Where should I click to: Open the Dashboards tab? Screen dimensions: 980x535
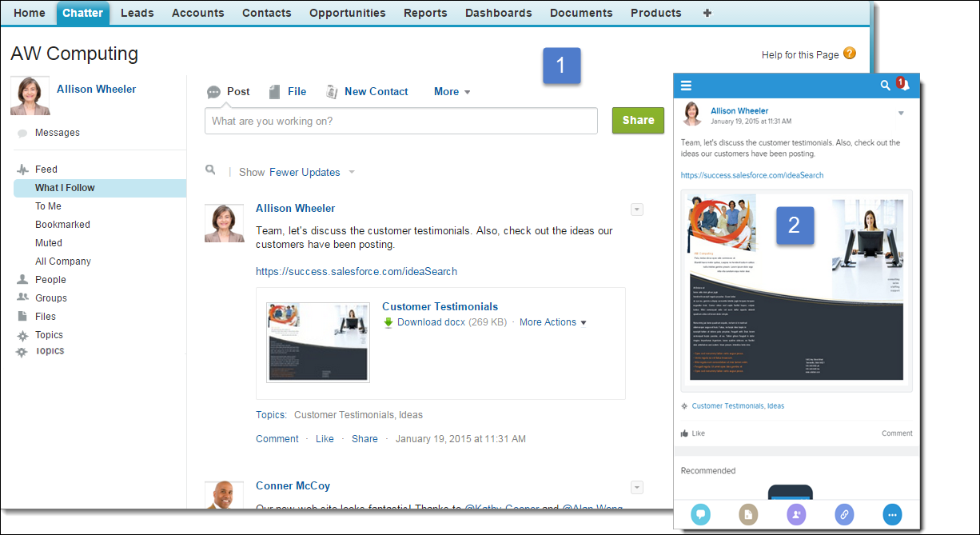[499, 13]
